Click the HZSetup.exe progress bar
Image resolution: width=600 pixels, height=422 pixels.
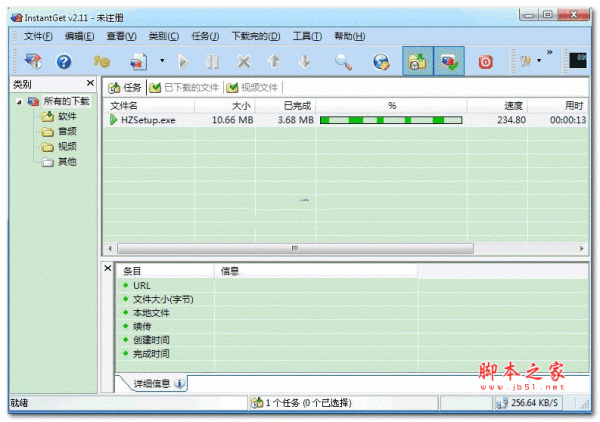pos(391,120)
